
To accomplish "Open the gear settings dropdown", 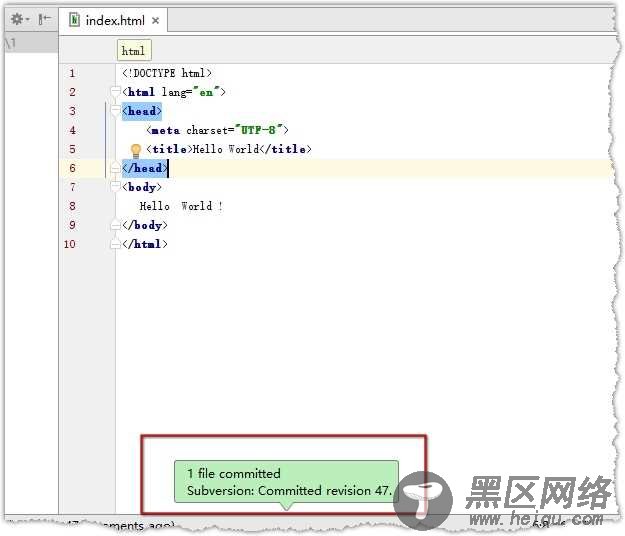I will click(x=20, y=19).
